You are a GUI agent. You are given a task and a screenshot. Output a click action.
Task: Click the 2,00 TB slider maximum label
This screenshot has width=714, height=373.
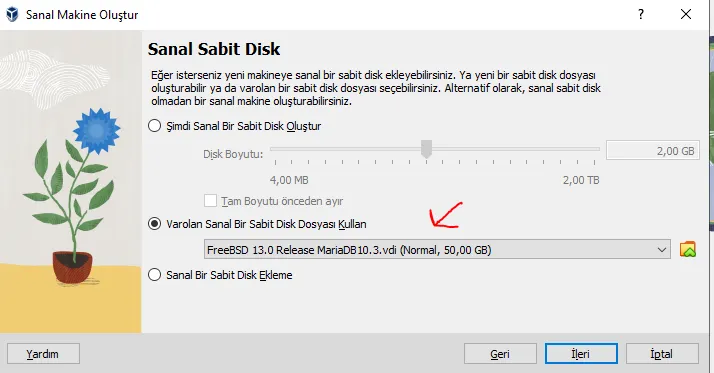[x=581, y=180]
